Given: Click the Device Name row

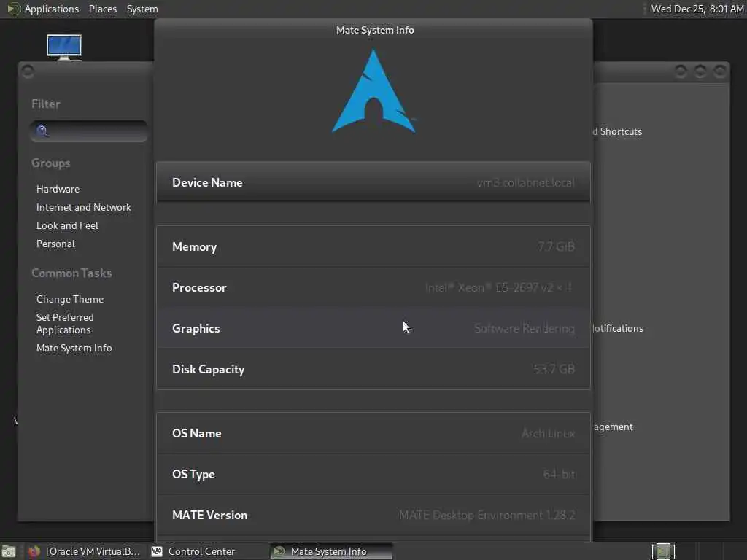Looking at the screenshot, I should [x=373, y=182].
